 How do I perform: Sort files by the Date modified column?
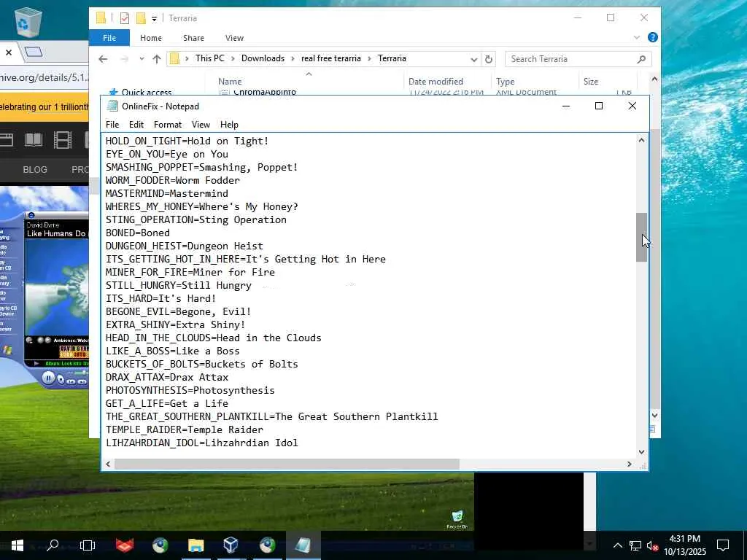click(x=436, y=82)
